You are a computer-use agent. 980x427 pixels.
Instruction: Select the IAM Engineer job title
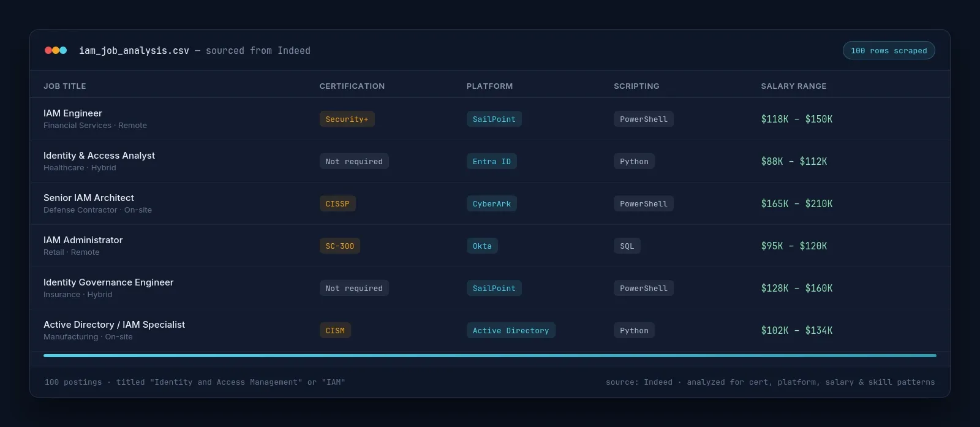pos(73,113)
